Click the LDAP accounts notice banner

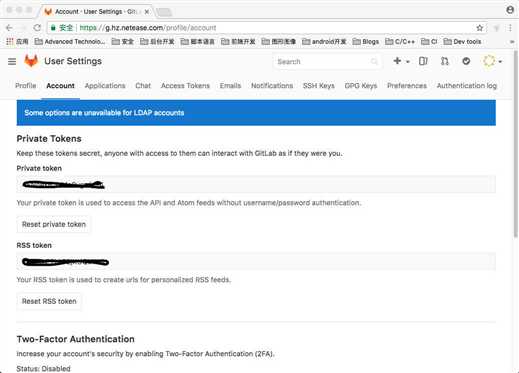256,113
